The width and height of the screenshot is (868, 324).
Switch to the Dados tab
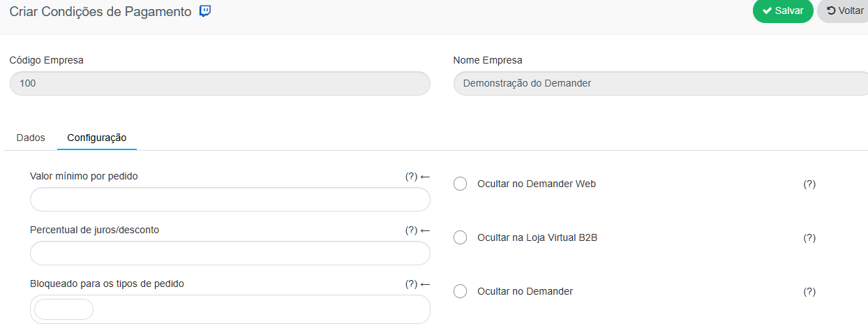coord(31,138)
